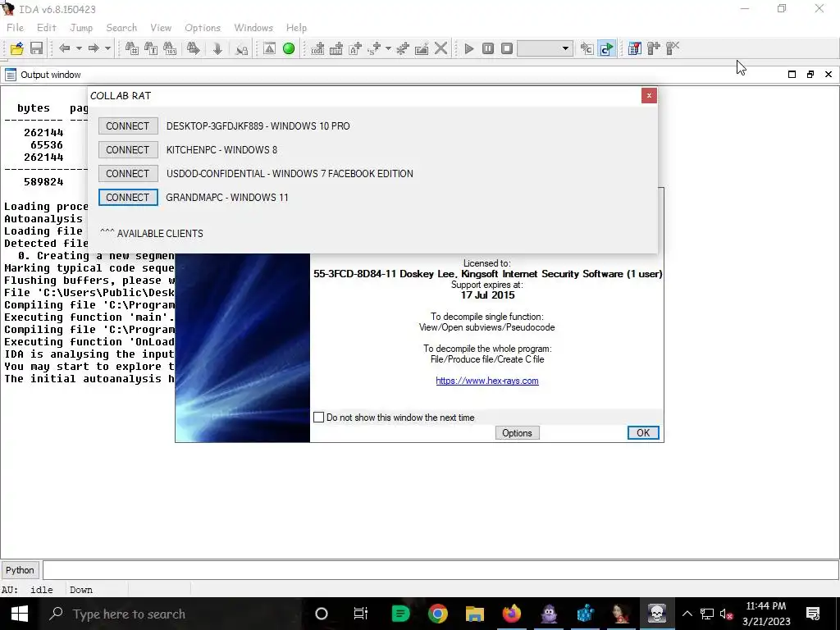This screenshot has height=630, width=840.
Task: Click the Open file folder toolbar icon
Action: (16, 48)
